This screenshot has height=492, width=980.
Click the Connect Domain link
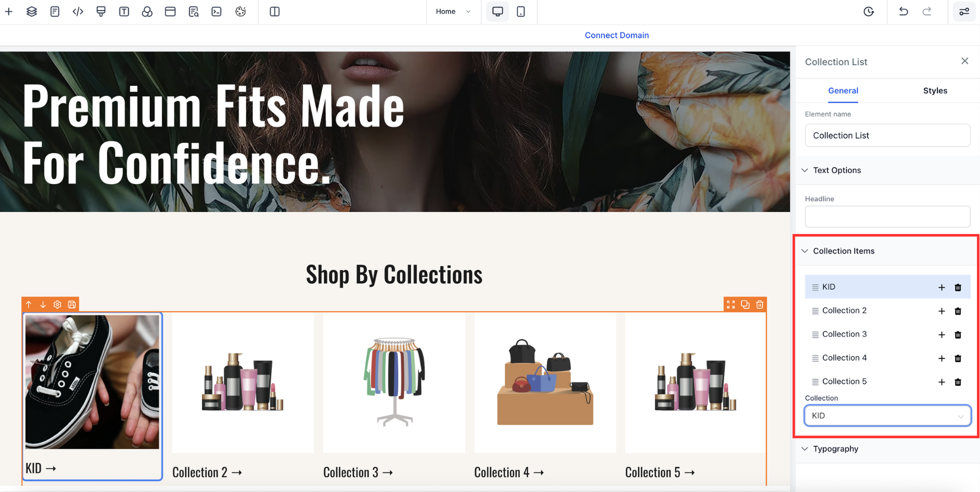coord(616,35)
